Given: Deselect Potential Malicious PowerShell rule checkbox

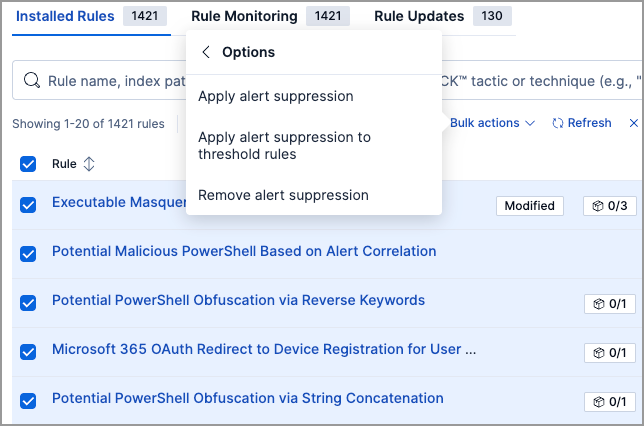Looking at the screenshot, I should point(28,254).
